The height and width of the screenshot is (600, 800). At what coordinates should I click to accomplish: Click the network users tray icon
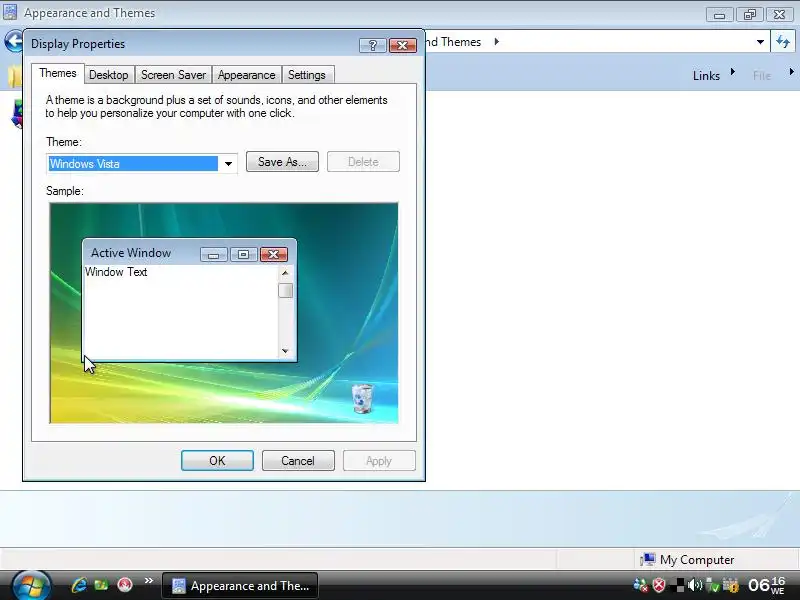point(640,585)
